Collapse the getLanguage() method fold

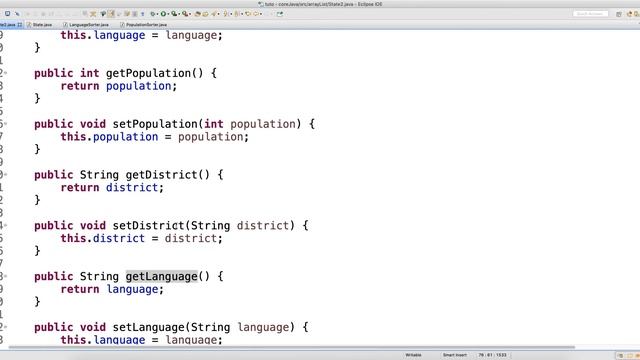pos(5,276)
